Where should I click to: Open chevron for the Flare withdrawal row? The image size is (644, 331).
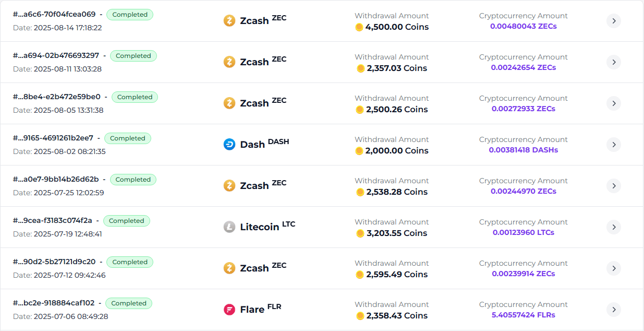pyautogui.click(x=614, y=310)
